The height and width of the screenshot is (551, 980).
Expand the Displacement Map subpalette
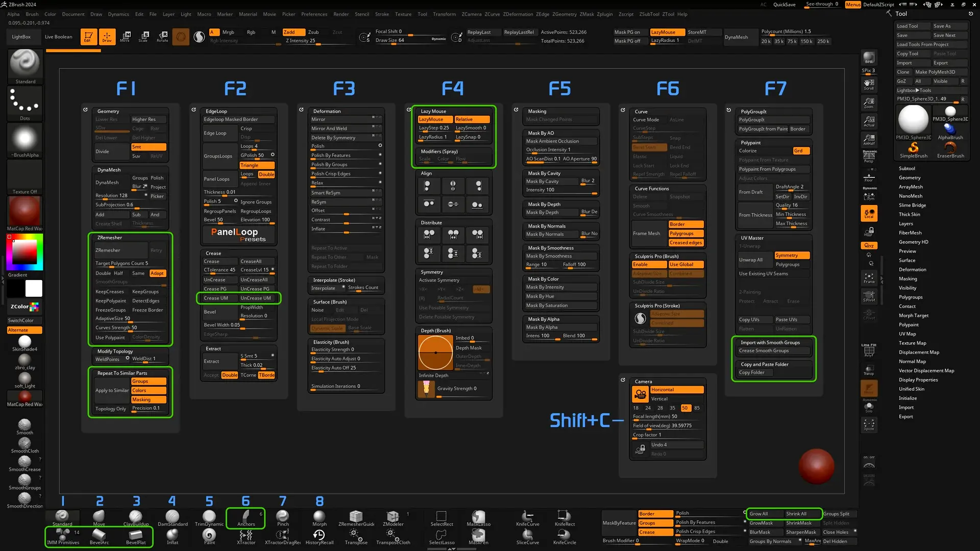918,352
